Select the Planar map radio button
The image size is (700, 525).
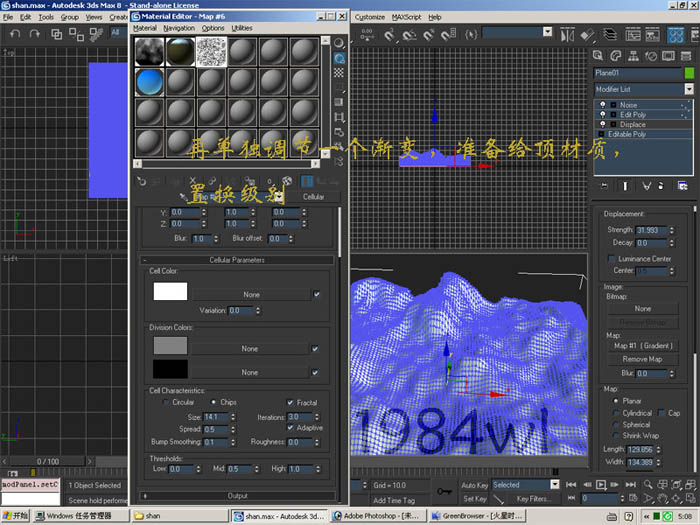coord(616,401)
